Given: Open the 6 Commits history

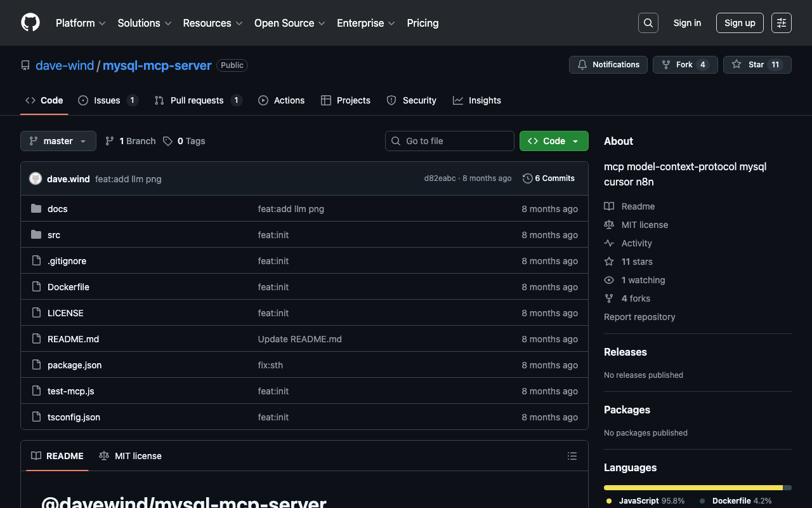Looking at the screenshot, I should pos(549,178).
